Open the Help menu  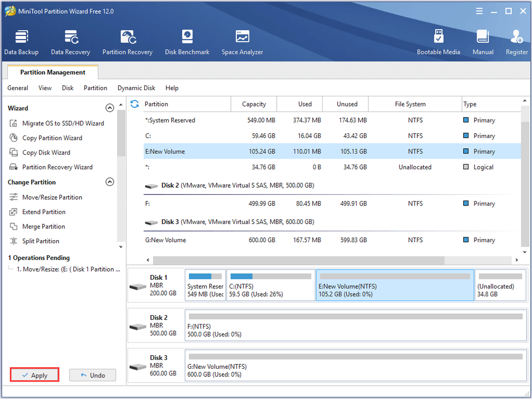pos(172,88)
